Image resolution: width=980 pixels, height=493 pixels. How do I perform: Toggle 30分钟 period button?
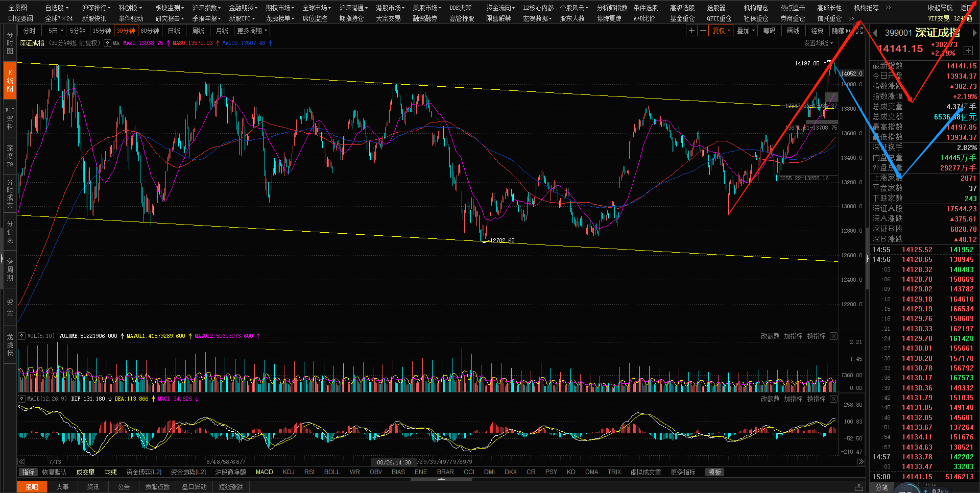(126, 31)
